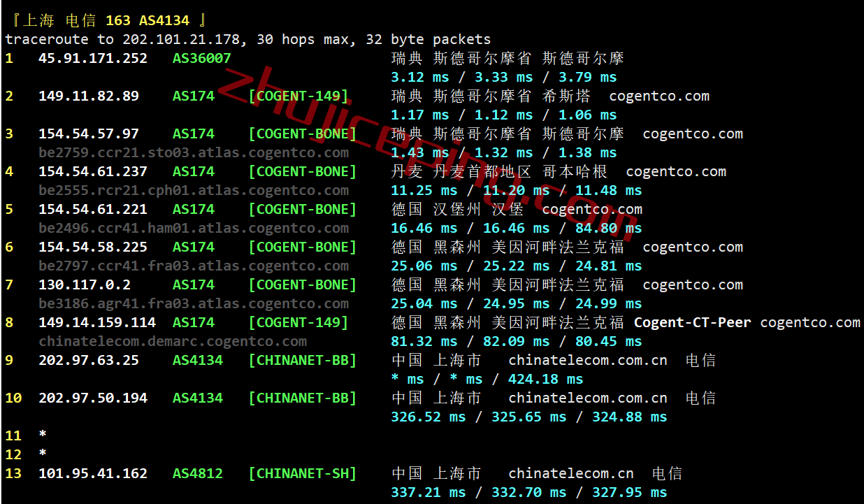This screenshot has width=864, height=504.
Task: Select AS4812 in hop 13
Action: (x=198, y=473)
